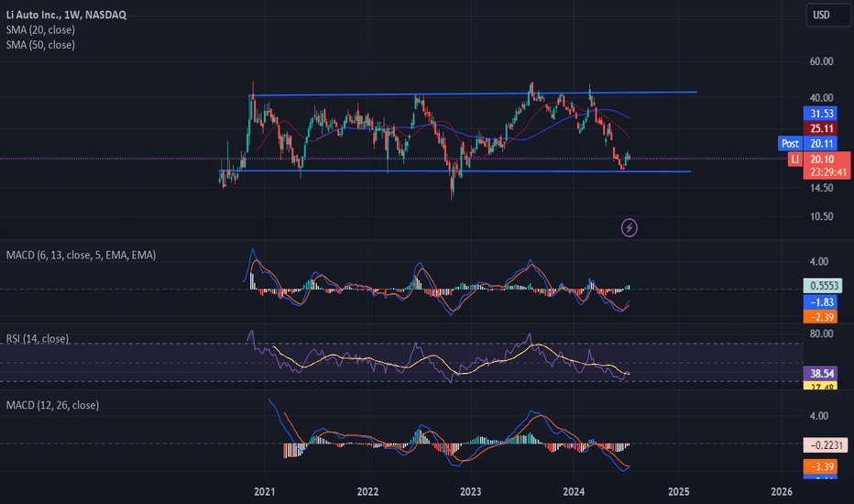Select the RSI (14, close) legend
Image resolution: width=854 pixels, height=504 pixels.
37,338
